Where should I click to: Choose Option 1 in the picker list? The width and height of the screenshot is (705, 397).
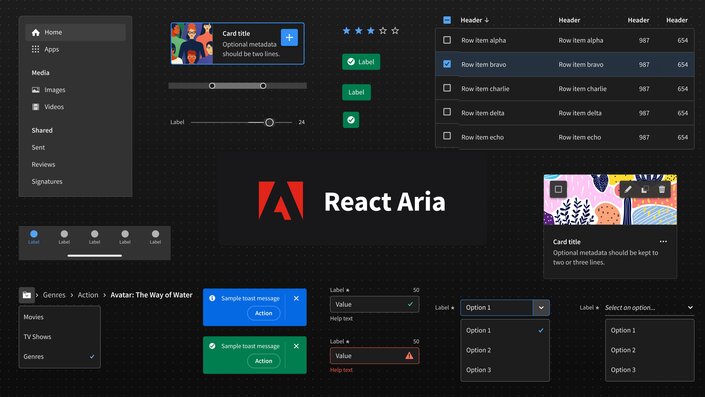point(650,330)
